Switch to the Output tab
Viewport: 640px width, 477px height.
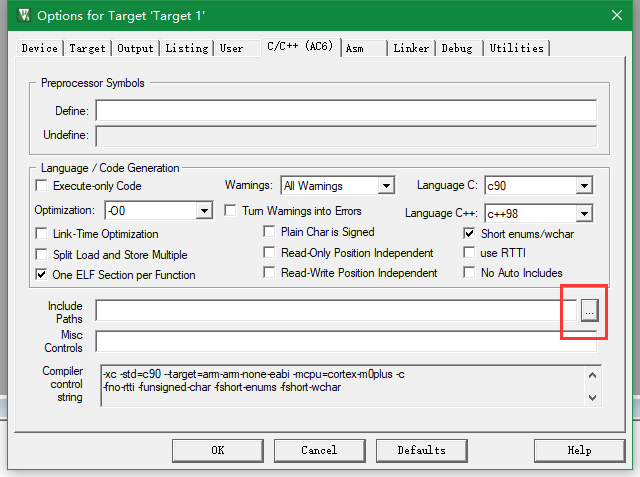pos(135,48)
